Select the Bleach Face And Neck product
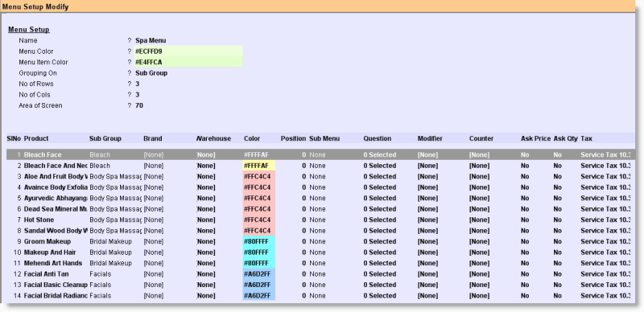The image size is (644, 312). (56, 166)
